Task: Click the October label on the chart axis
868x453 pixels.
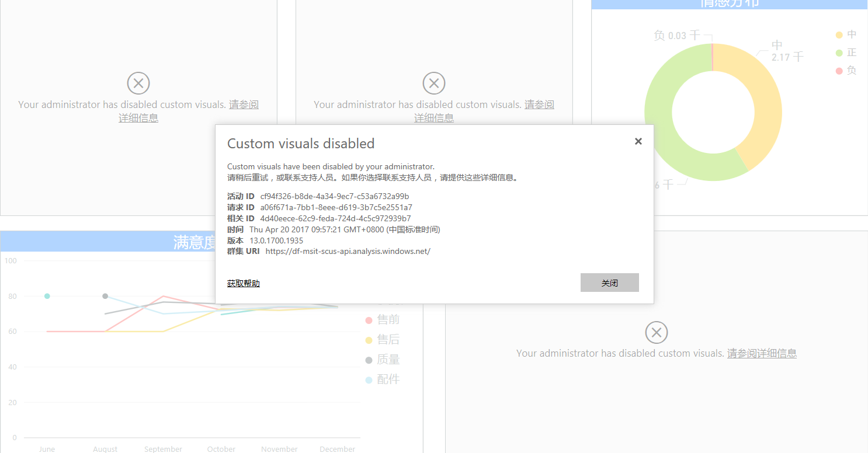Action: point(221,449)
